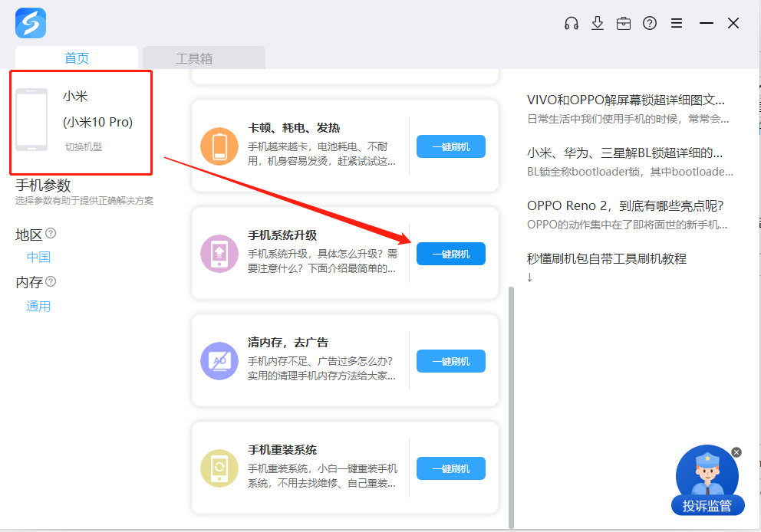The image size is (761, 532).
Task: Open article 秒懂刷机包自带工具刷机教程
Action: 607,258
